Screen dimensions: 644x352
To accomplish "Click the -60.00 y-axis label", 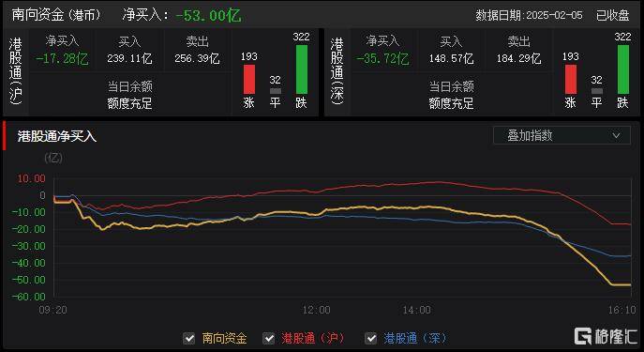I will [x=28, y=297].
